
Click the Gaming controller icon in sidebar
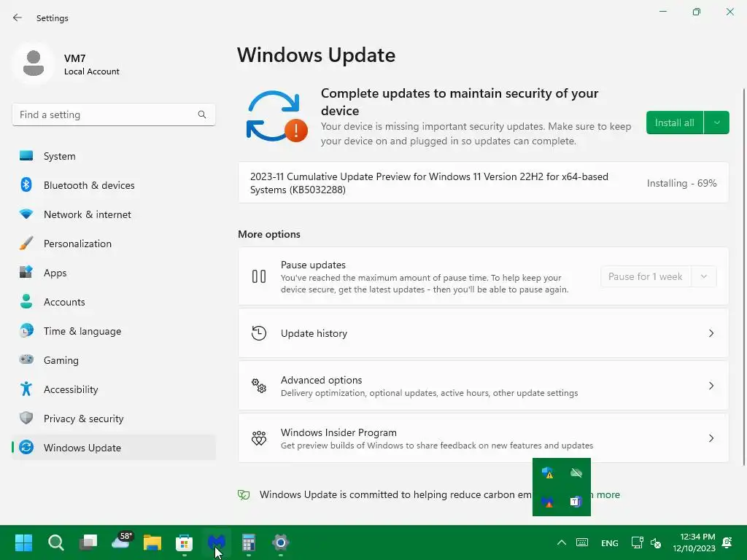pyautogui.click(x=26, y=359)
